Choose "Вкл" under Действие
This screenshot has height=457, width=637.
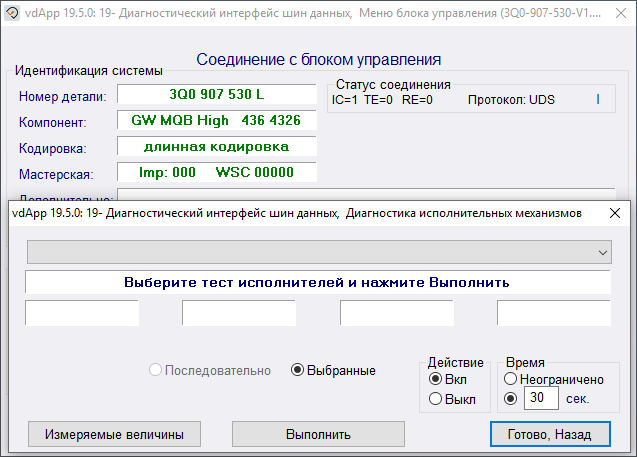(x=435, y=380)
